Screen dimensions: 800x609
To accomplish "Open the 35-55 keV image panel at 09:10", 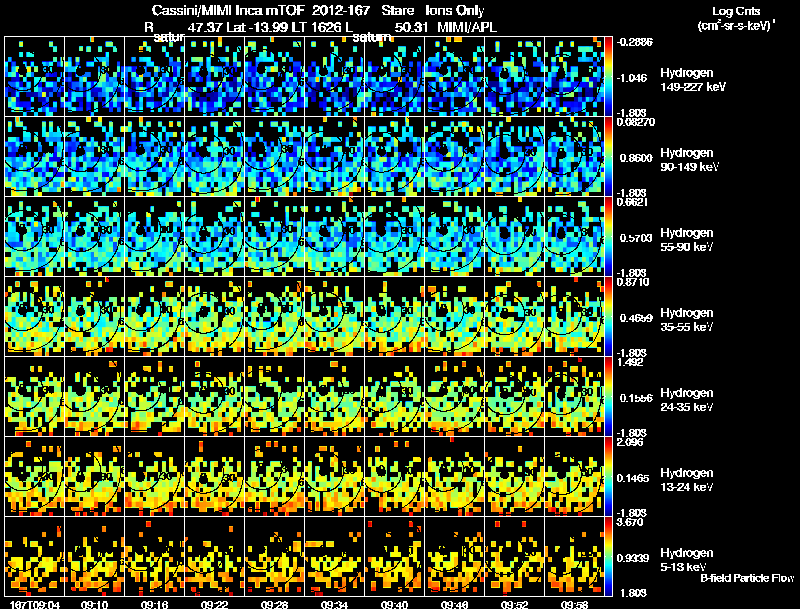I will coord(94,316).
